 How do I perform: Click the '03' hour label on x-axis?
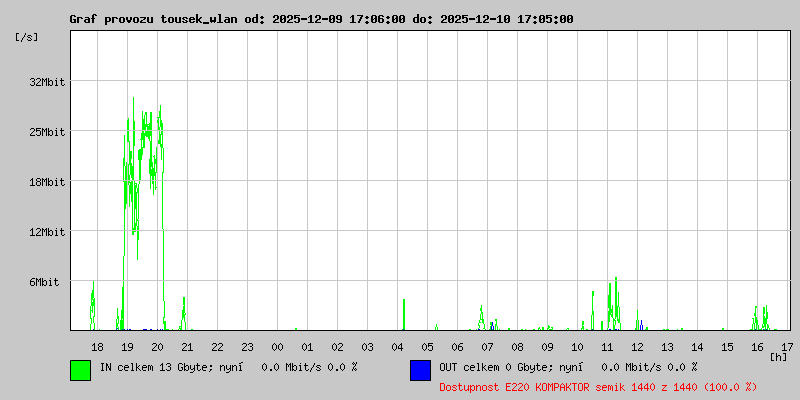[x=367, y=347]
